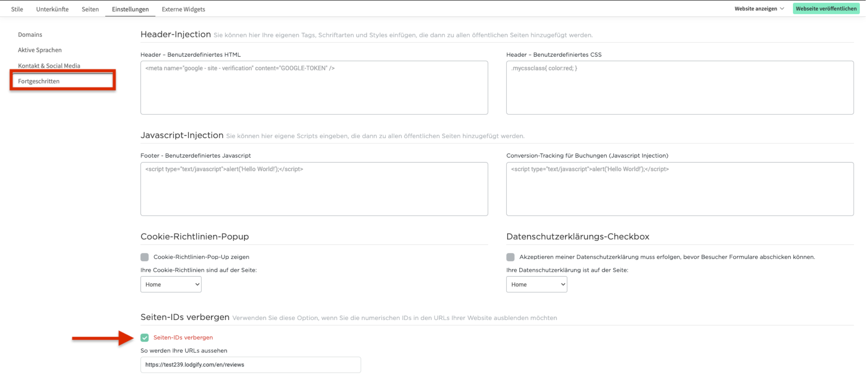Switch to the Seiten tab
The width and height of the screenshot is (868, 389).
(x=90, y=9)
